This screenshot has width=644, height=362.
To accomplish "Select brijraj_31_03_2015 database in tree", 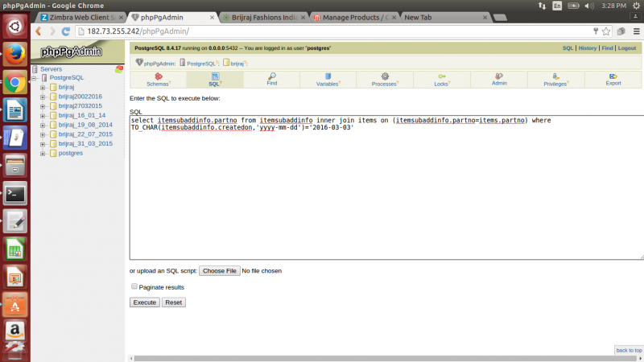I will 85,144.
